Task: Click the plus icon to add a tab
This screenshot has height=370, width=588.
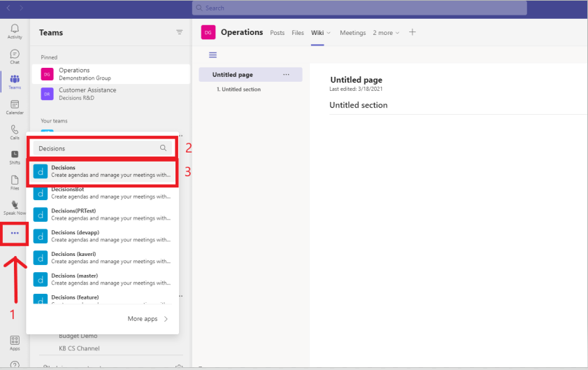Action: point(412,32)
